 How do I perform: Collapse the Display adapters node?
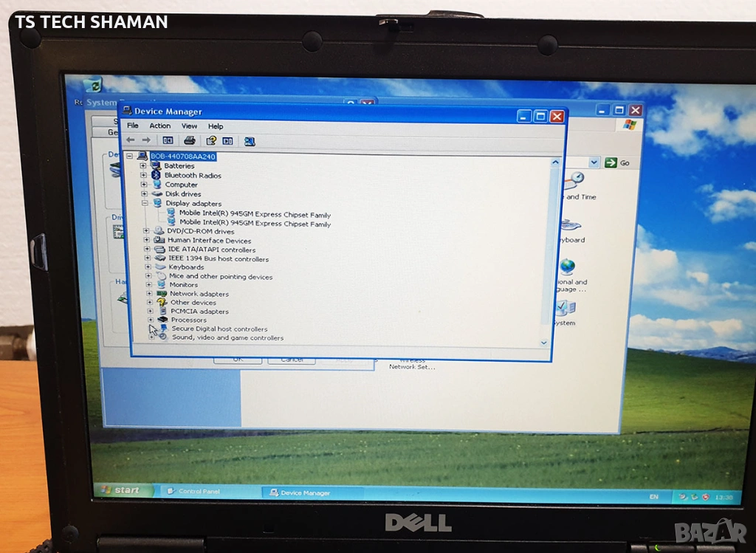click(x=145, y=203)
